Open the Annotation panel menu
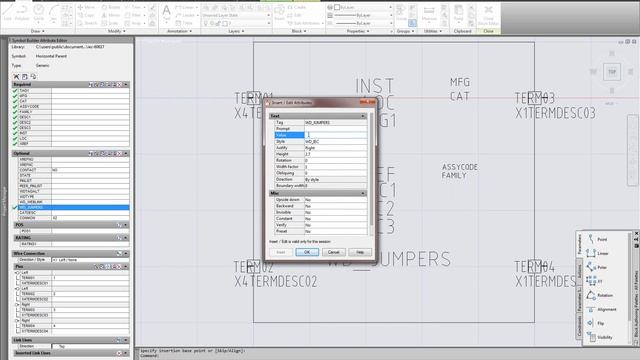 point(179,31)
